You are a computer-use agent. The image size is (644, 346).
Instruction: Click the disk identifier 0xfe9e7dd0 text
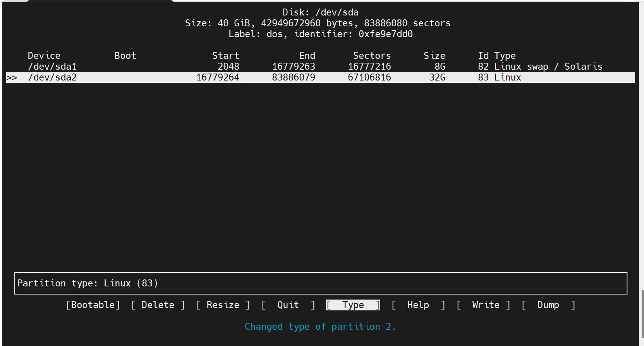pyautogui.click(x=385, y=34)
